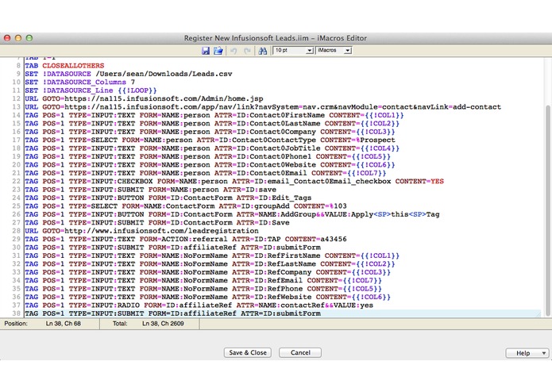Click the RefFirstName line
Viewport: 552px width, 392px height.
[212, 256]
